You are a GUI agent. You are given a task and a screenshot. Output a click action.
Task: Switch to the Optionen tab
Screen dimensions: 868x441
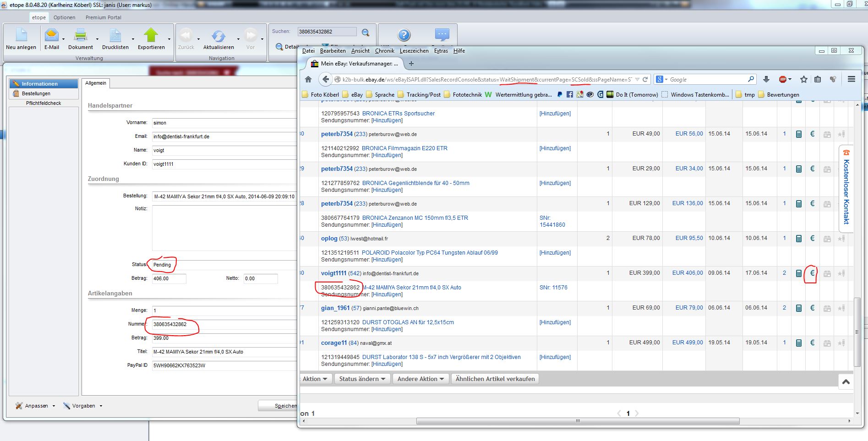coord(64,17)
